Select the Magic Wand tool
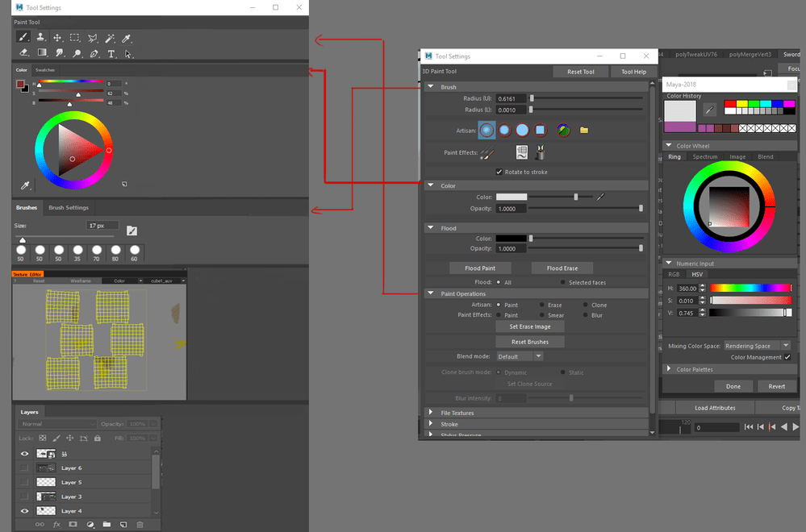 click(x=110, y=38)
